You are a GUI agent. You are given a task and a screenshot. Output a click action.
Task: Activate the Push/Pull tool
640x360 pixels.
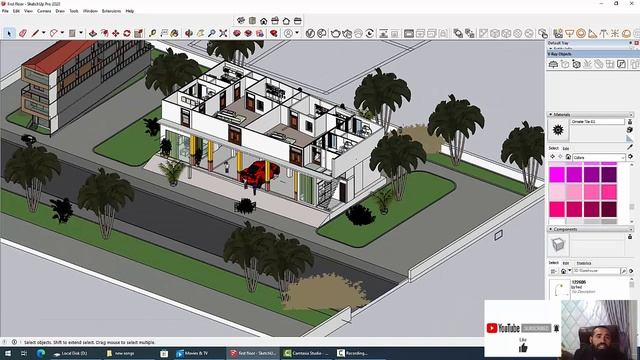(93, 33)
